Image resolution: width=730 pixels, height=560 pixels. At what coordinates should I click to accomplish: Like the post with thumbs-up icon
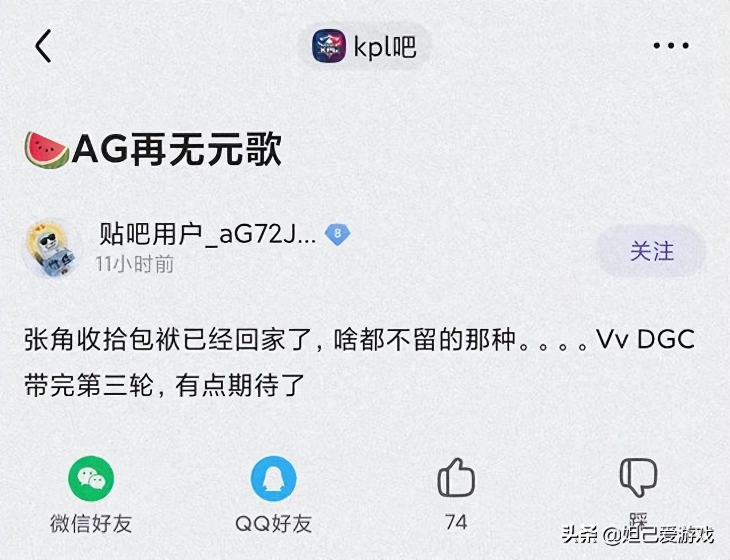point(456,477)
